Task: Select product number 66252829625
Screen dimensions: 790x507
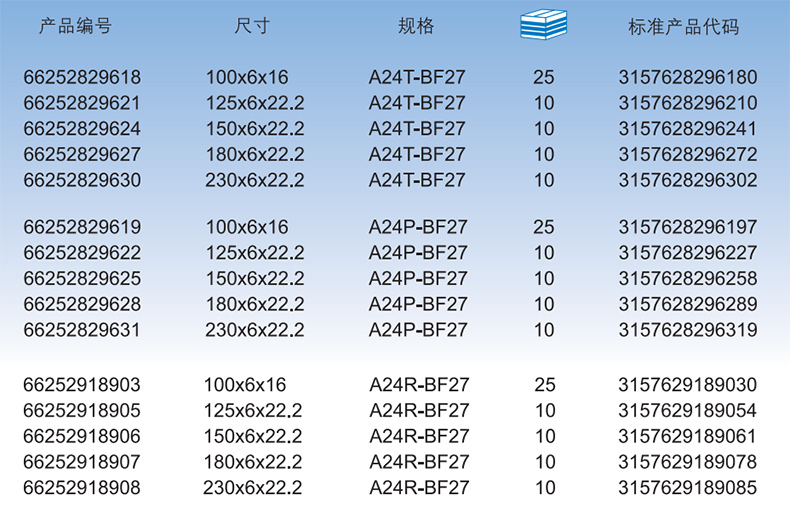Action: pos(82,279)
